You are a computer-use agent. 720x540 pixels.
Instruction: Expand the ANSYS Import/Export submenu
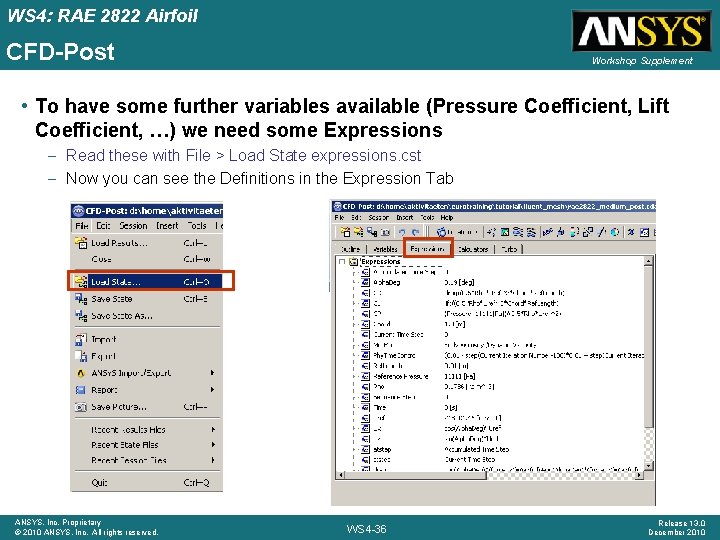(146, 373)
